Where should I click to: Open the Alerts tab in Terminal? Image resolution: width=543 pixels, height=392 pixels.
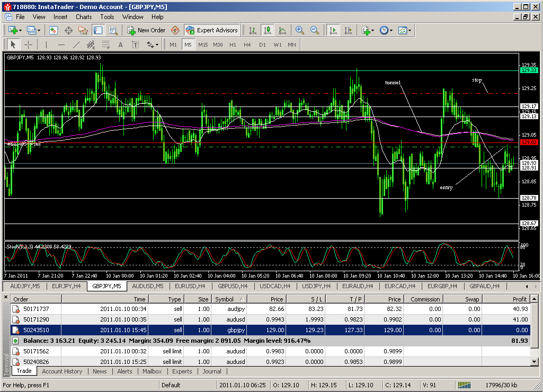coord(124,371)
